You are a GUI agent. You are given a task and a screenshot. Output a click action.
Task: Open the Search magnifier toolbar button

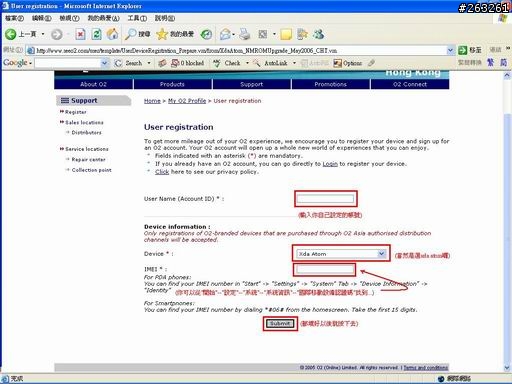click(x=137, y=34)
